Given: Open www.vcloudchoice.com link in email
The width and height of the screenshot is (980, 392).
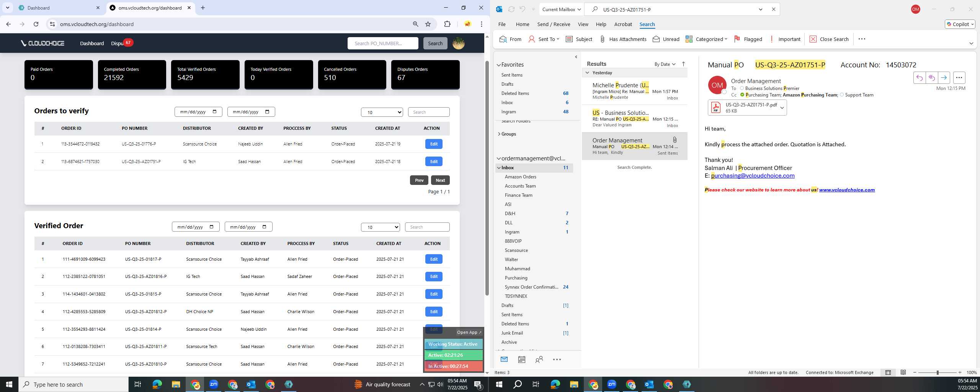Looking at the screenshot, I should click(x=847, y=190).
